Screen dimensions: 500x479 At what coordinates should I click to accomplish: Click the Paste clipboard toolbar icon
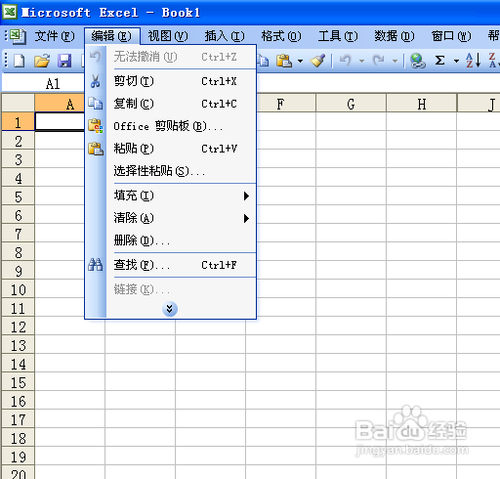284,61
